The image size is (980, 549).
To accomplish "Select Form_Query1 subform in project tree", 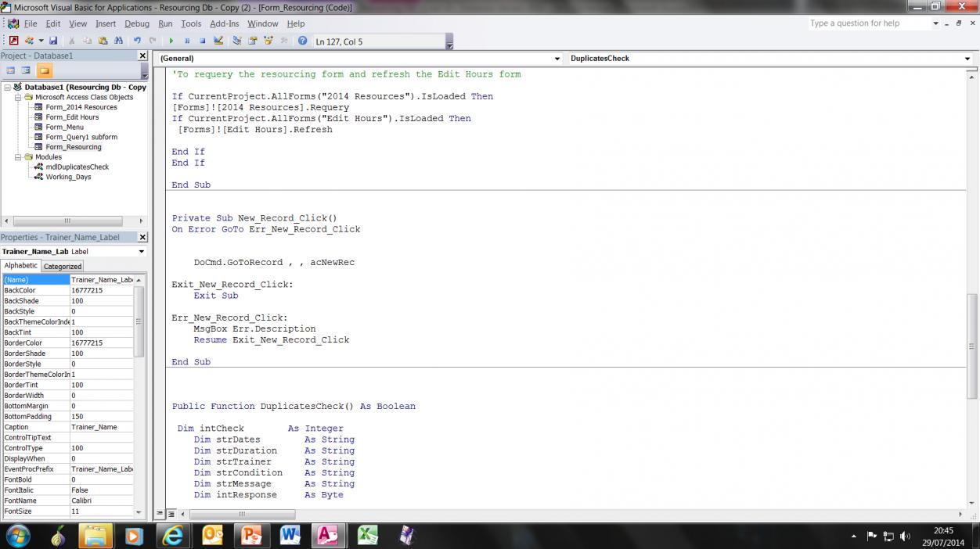I will (x=81, y=137).
